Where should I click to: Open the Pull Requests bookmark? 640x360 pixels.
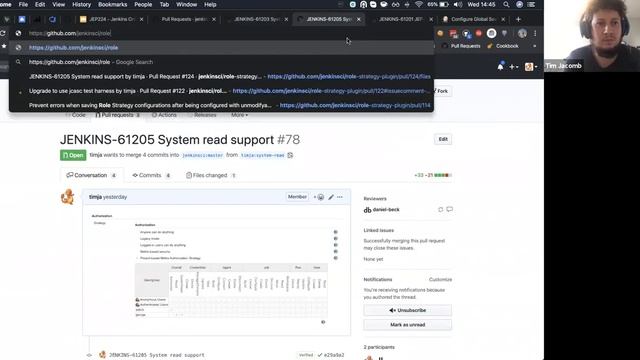coord(461,46)
